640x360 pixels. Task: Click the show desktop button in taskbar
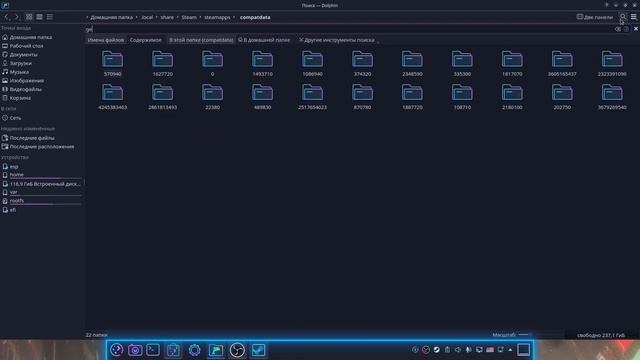click(524, 350)
